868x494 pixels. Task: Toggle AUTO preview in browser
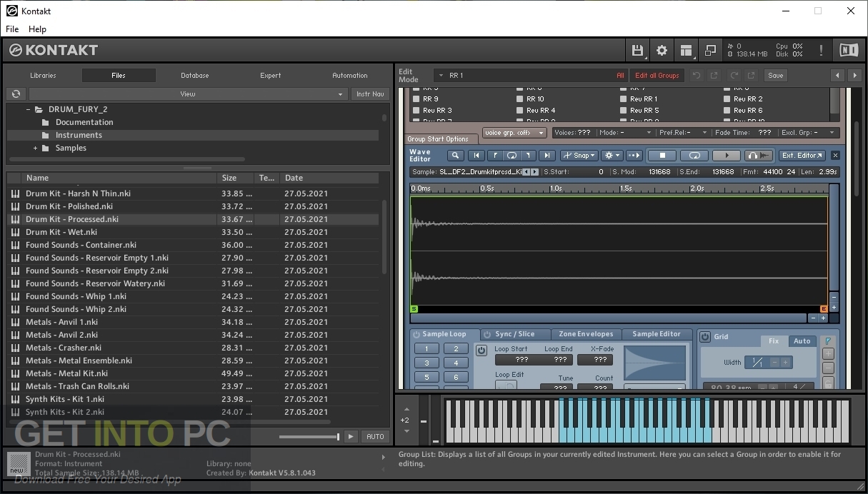[375, 436]
